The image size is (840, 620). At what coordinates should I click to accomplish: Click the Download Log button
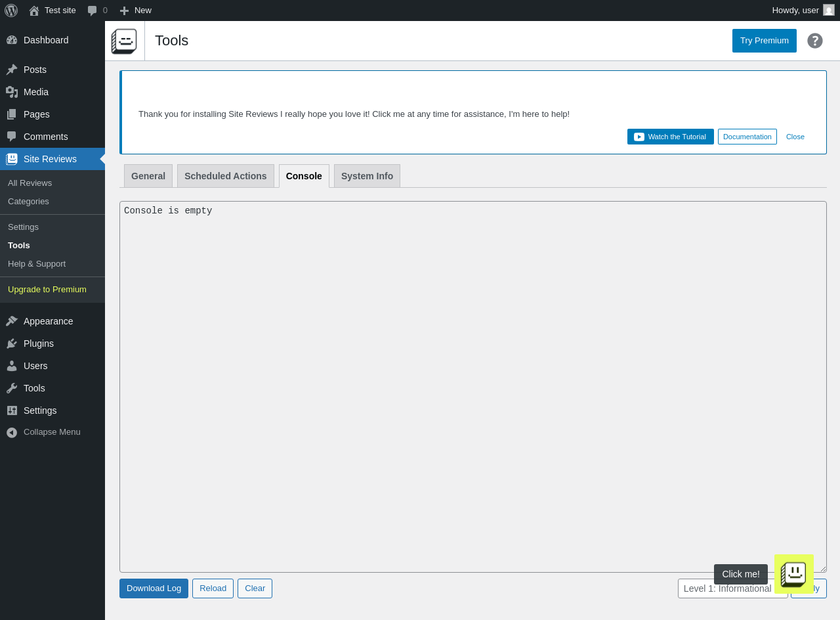point(154,588)
